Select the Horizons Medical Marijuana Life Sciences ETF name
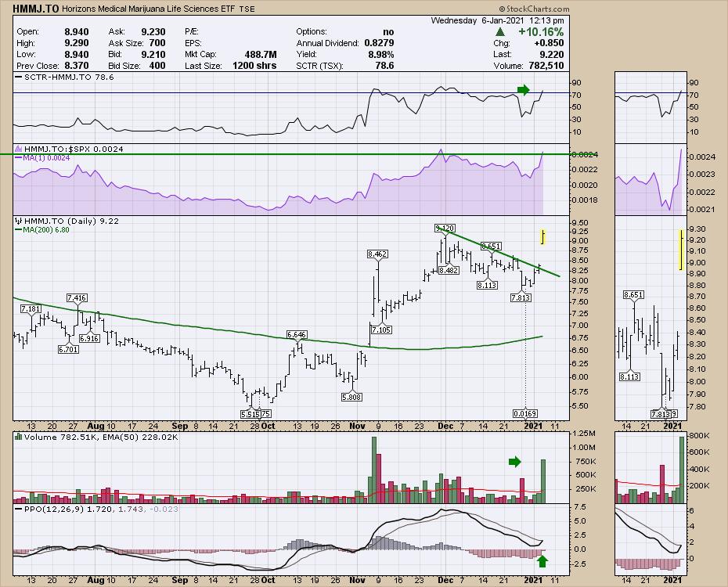728x587 pixels. click(149, 9)
